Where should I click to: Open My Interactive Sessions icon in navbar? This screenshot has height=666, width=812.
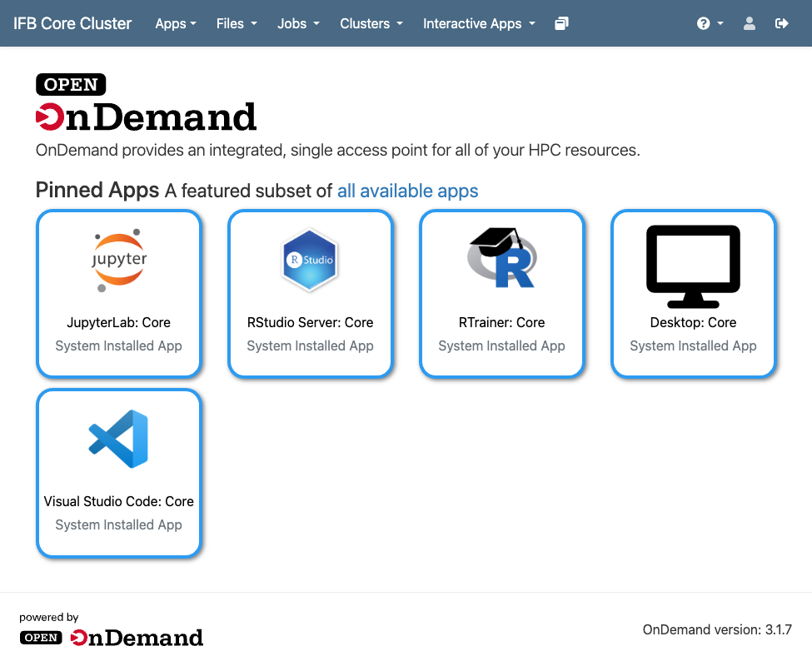(561, 23)
